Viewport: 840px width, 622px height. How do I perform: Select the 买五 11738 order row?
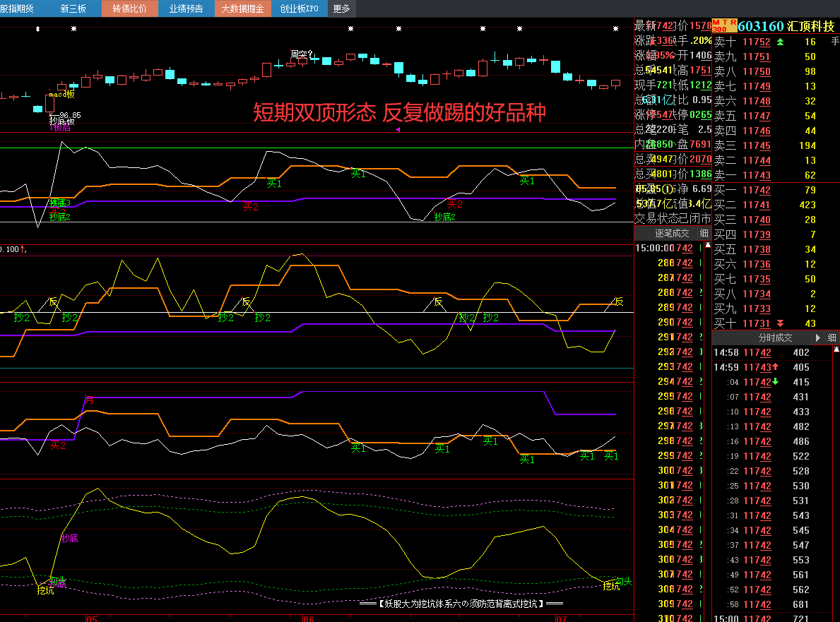pyautogui.click(x=776, y=249)
